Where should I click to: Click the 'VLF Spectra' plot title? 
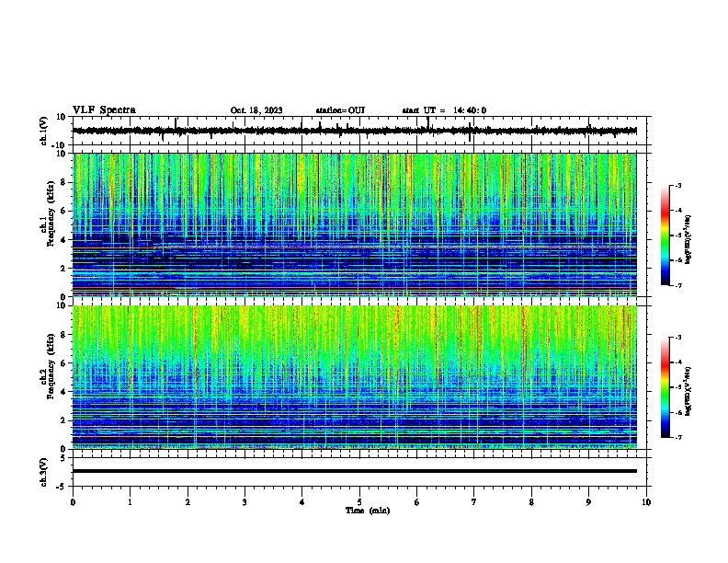pos(104,110)
